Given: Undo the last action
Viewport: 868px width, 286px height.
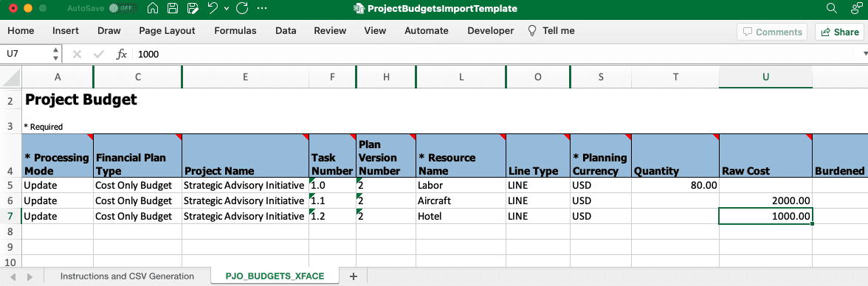Looking at the screenshot, I should 213,8.
